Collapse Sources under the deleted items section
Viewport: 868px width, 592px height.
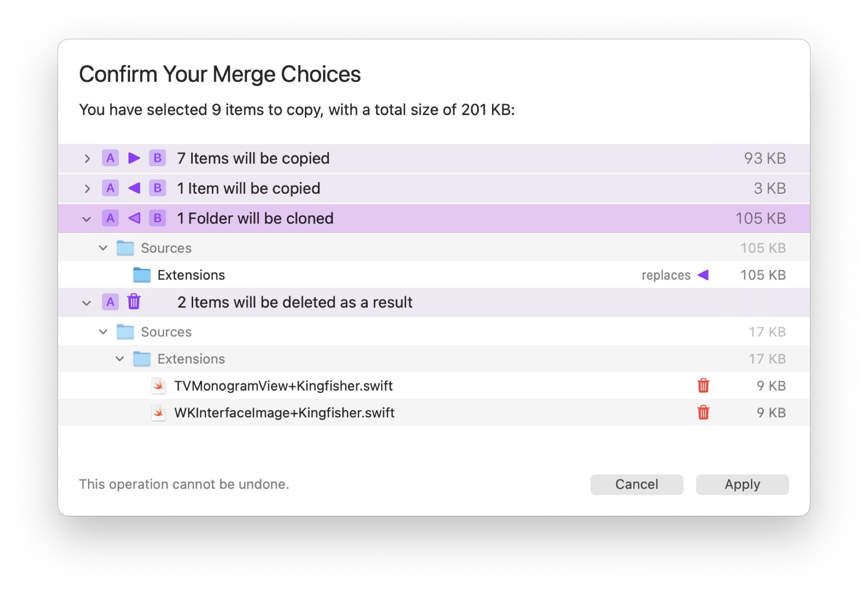(103, 331)
